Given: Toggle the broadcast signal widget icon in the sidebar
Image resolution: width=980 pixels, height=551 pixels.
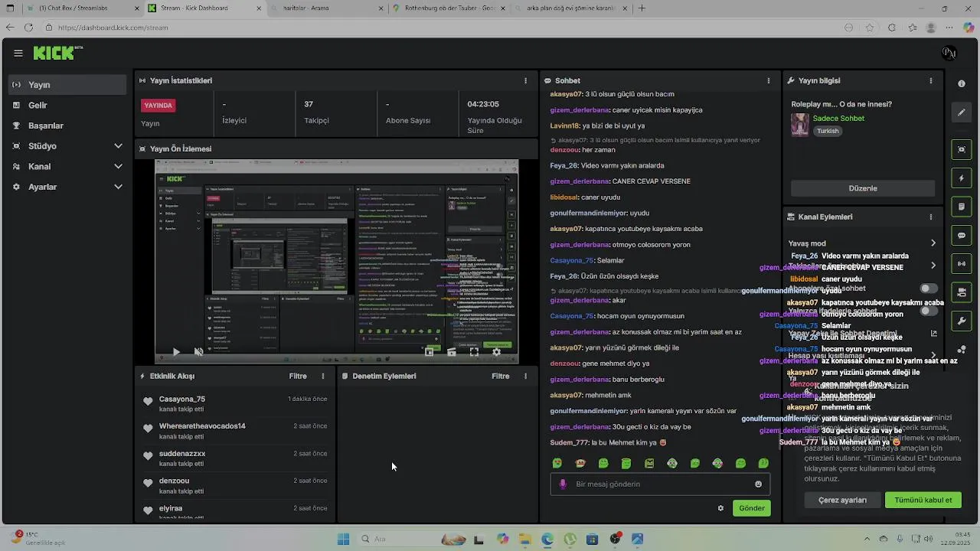Looking at the screenshot, I should coord(962,264).
